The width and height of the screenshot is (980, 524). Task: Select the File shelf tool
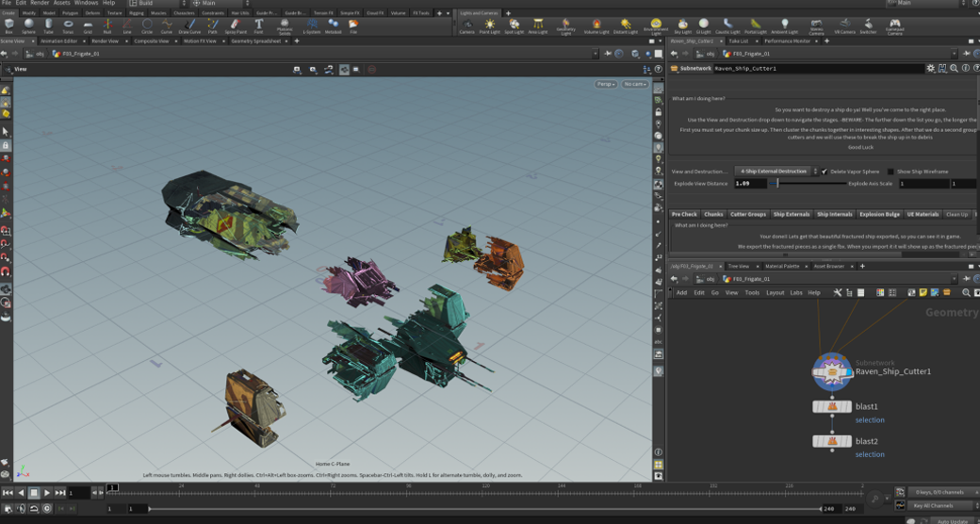click(353, 25)
